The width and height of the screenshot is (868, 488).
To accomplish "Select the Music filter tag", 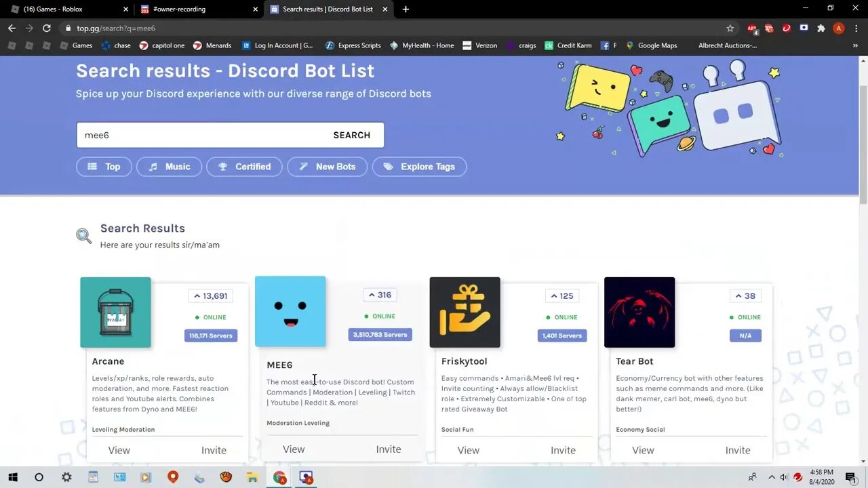I will point(169,167).
